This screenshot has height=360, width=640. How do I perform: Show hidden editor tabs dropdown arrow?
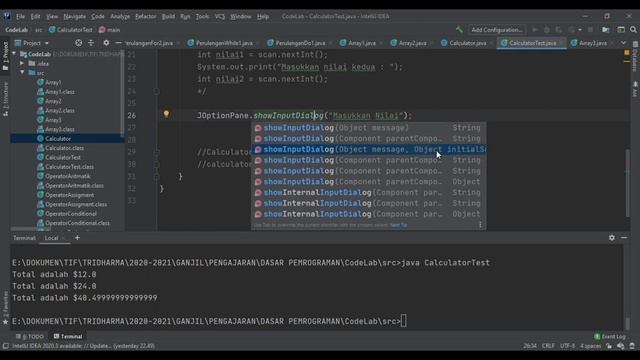click(x=623, y=43)
